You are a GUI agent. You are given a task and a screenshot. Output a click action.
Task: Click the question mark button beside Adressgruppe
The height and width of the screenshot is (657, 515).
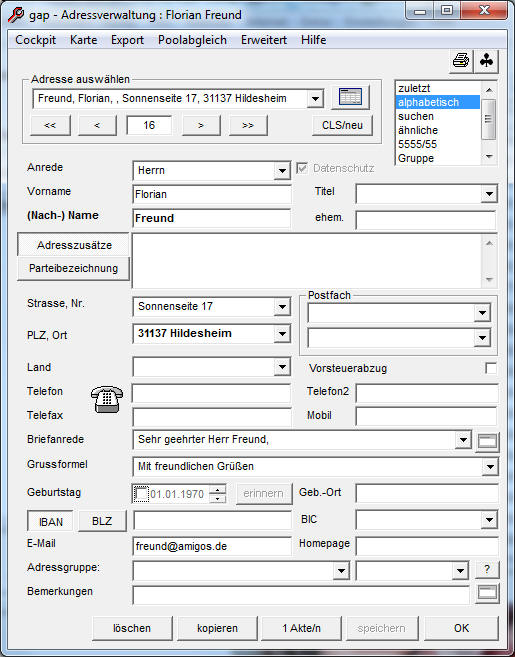pyautogui.click(x=487, y=569)
